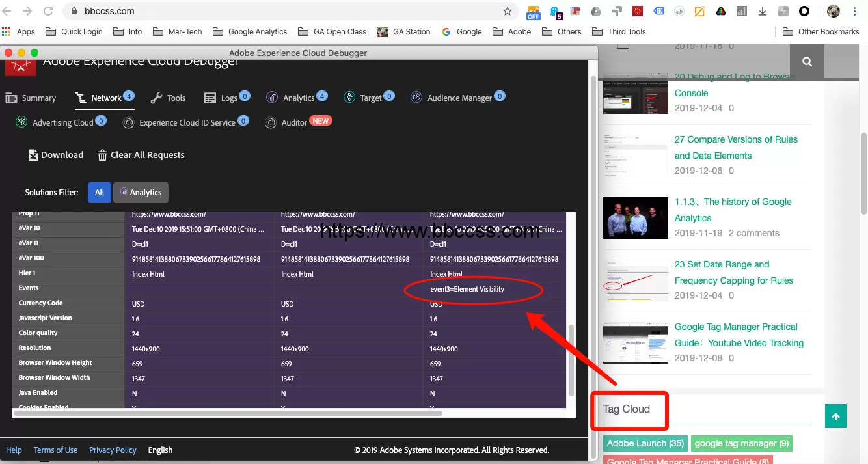Screen dimensions: 868x464
Task: Open the Mar-Tech bookmark folder
Action: pos(178,31)
